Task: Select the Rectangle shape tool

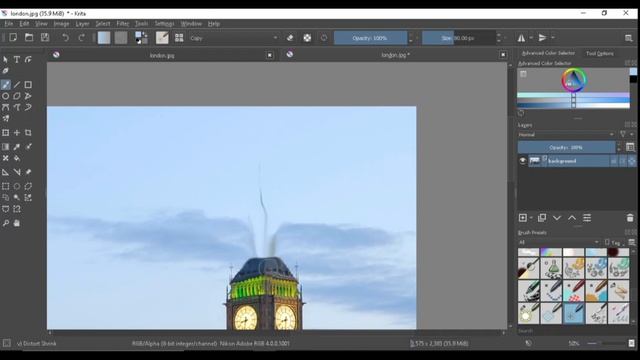Action: [28, 85]
